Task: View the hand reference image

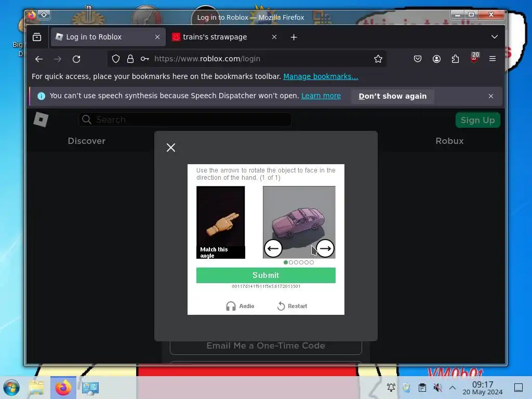Action: pos(220,222)
